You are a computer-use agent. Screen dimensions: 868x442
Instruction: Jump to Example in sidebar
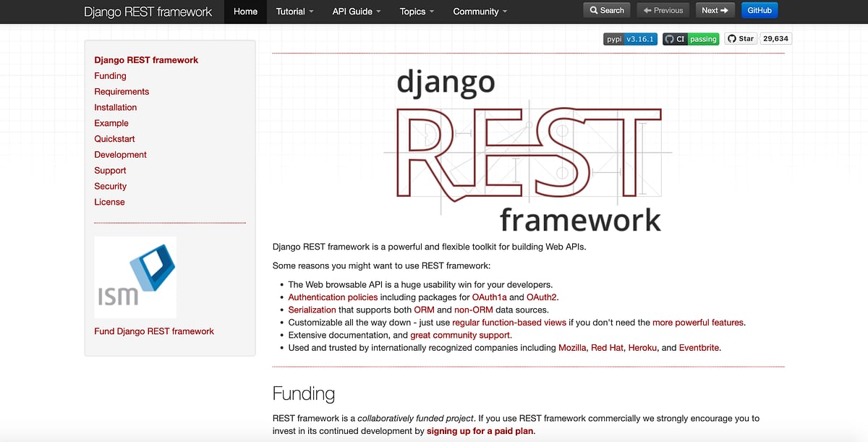[x=111, y=123]
